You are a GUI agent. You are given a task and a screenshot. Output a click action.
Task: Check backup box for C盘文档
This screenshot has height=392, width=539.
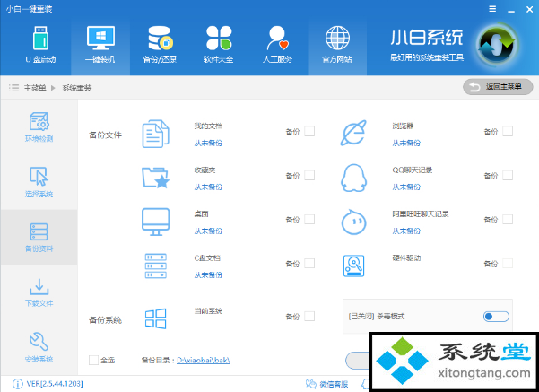[309, 264]
